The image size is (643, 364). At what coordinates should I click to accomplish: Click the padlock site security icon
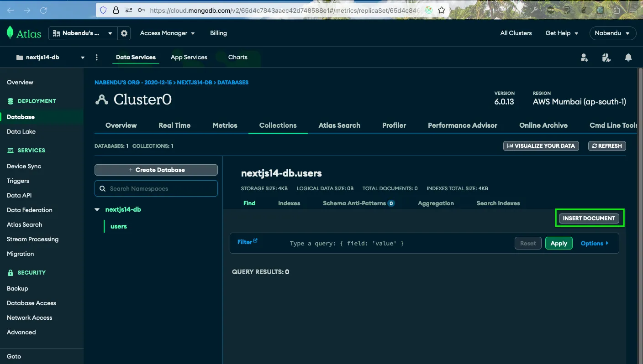tap(116, 10)
